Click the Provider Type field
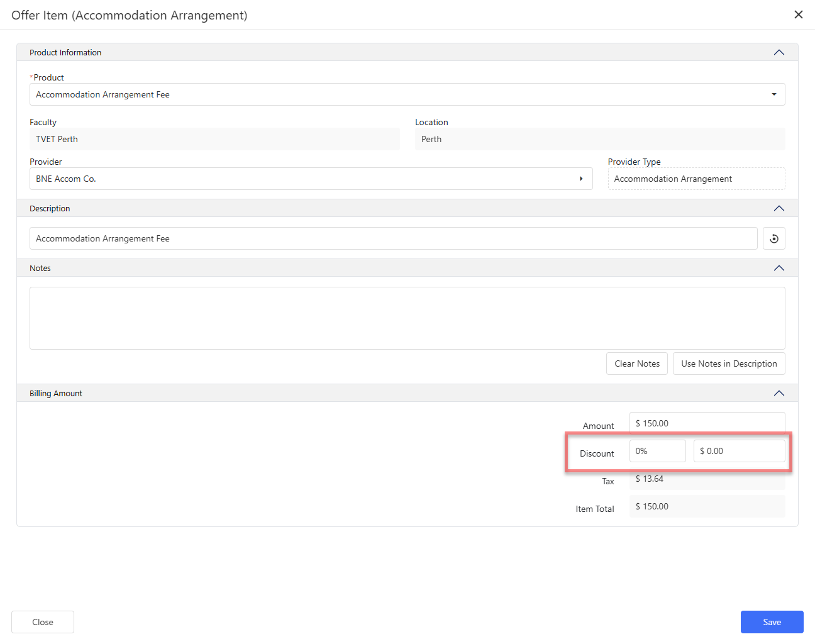Screen dimensions: 815x644 (696, 179)
